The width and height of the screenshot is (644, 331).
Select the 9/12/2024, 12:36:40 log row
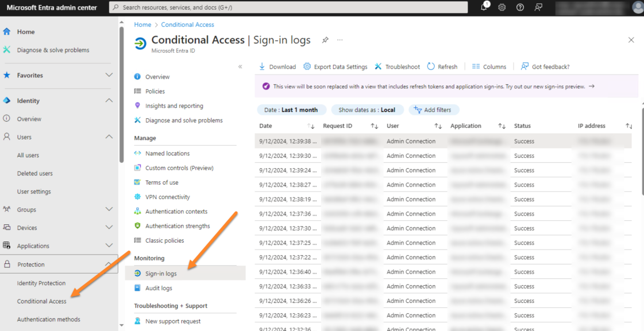pos(443,272)
